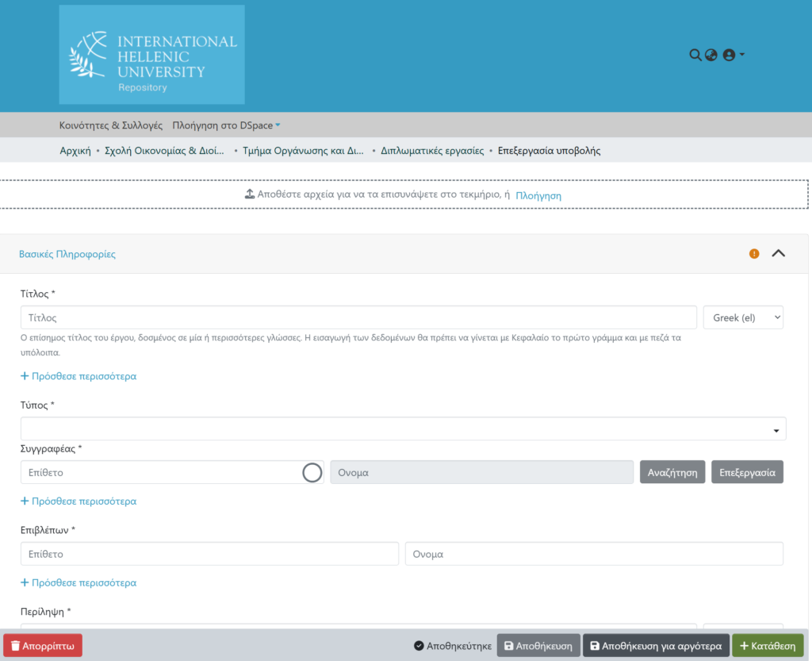Go to Διπλωματικές εργασίες breadcrumb
This screenshot has width=812, height=661.
[x=432, y=151]
